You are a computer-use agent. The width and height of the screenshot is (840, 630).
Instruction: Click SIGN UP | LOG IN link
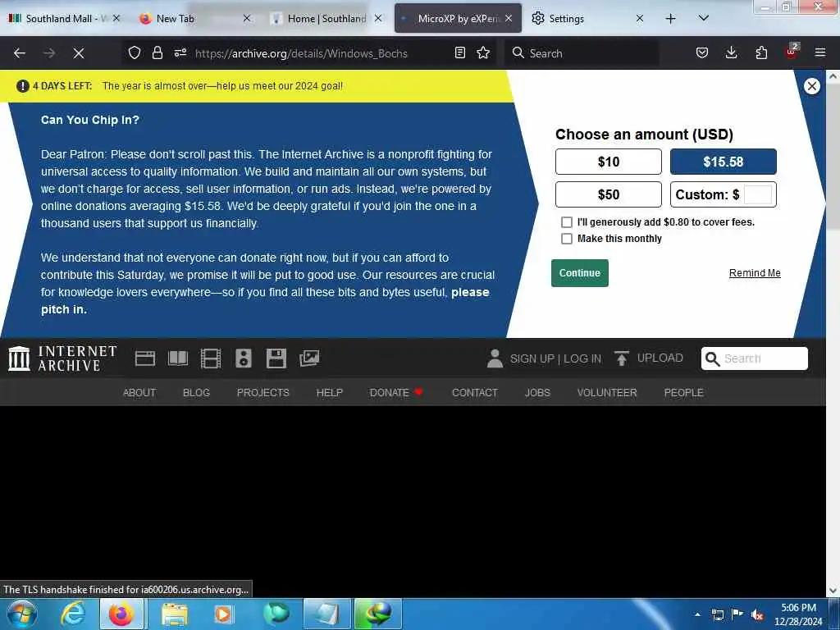tap(555, 358)
